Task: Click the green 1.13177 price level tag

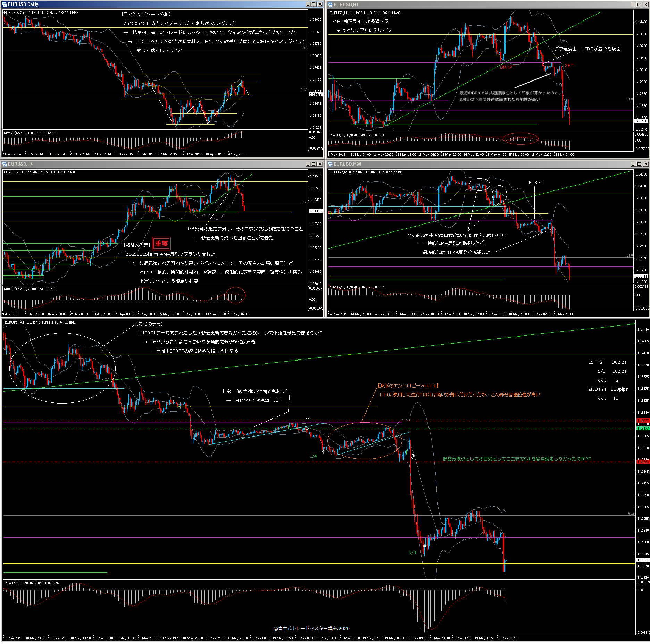Action: click(642, 429)
